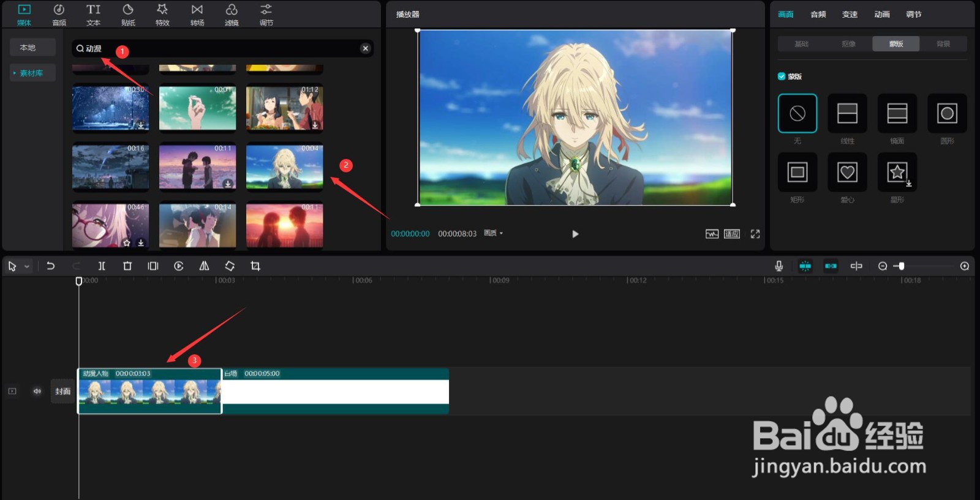Screen dimensions: 980x500
Task: Choose the 无 no-mask option
Action: (797, 113)
